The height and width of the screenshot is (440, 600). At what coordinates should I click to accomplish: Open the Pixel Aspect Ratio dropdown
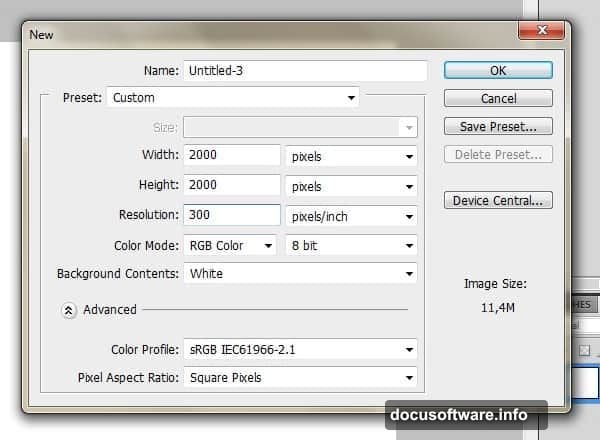pyautogui.click(x=300, y=378)
